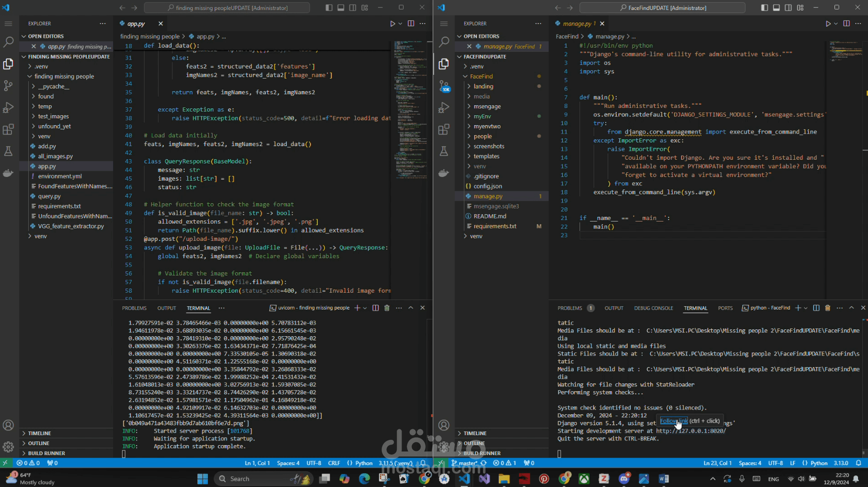Toggle primary sidebar in left window title bar
Viewport: 868px width, 487px height.
329,8
